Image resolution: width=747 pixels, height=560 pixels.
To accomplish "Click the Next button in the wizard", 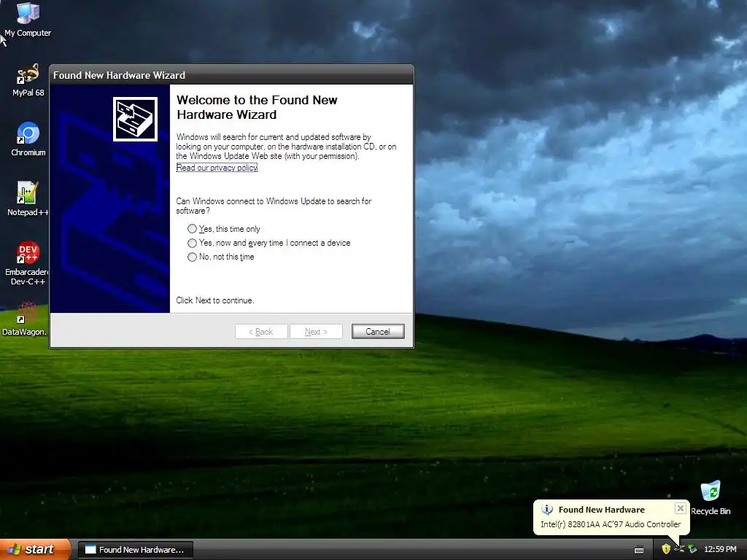I will (x=316, y=332).
